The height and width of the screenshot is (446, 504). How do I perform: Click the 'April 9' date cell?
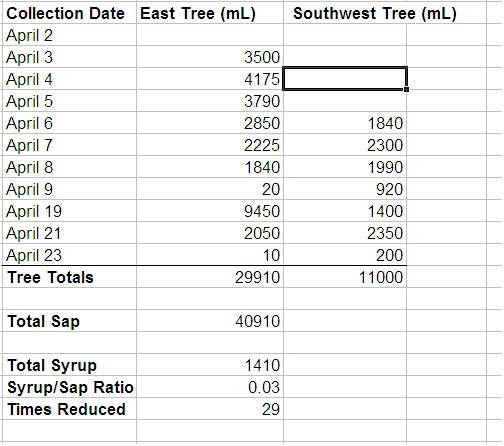[x=69, y=189]
